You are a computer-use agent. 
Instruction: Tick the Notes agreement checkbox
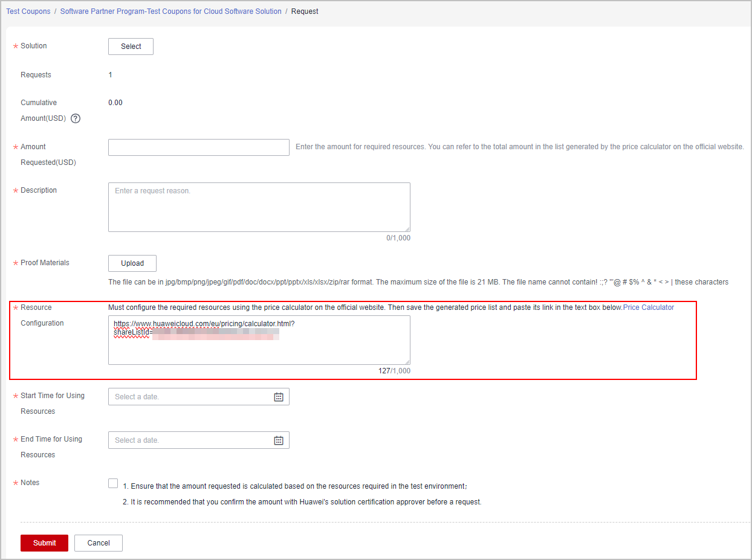pos(113,483)
